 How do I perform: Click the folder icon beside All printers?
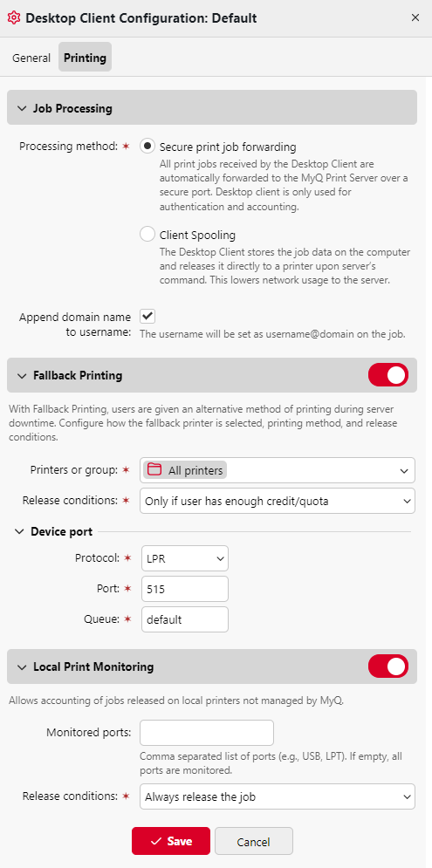154,470
